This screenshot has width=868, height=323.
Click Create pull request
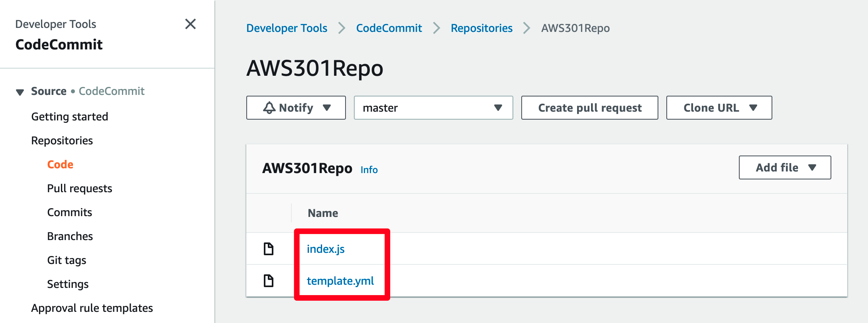(590, 108)
